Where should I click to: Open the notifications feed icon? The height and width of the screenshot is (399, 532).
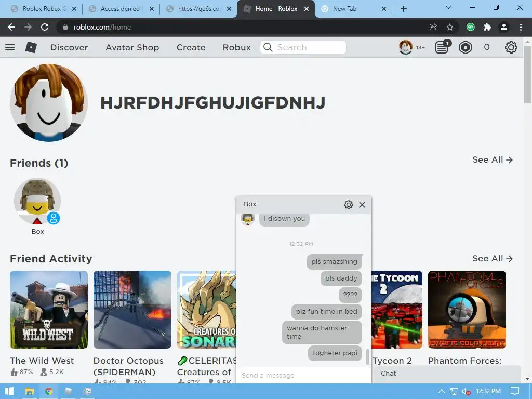click(443, 47)
